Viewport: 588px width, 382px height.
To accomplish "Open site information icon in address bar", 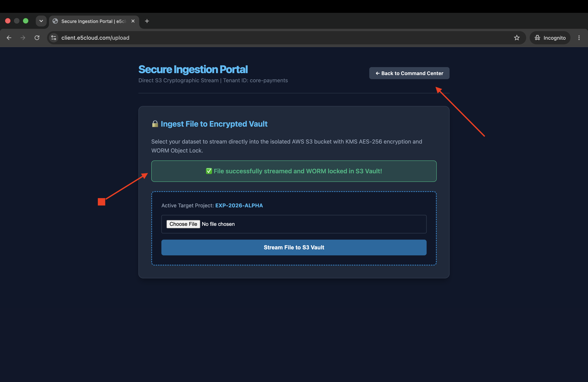I will (54, 38).
